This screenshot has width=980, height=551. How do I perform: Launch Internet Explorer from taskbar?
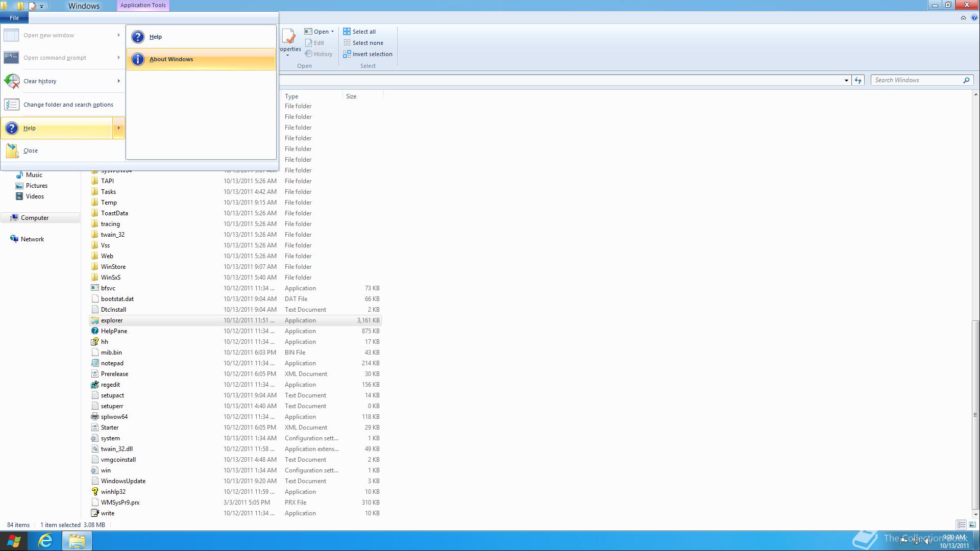pyautogui.click(x=45, y=541)
